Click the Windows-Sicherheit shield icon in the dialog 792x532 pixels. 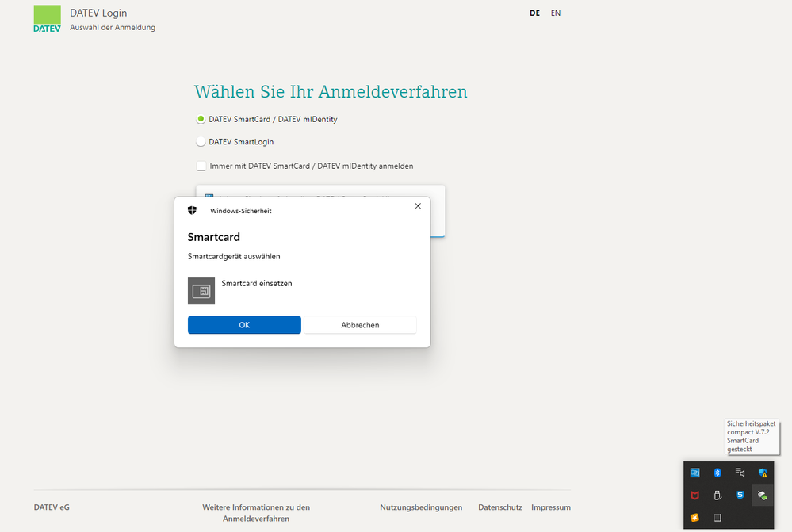[x=192, y=210]
